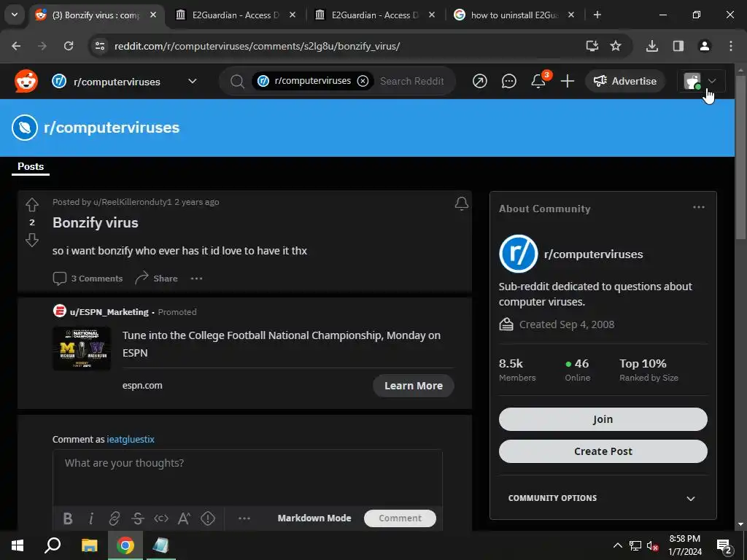Click the Create Post button
Image resolution: width=747 pixels, height=560 pixels.
603,451
